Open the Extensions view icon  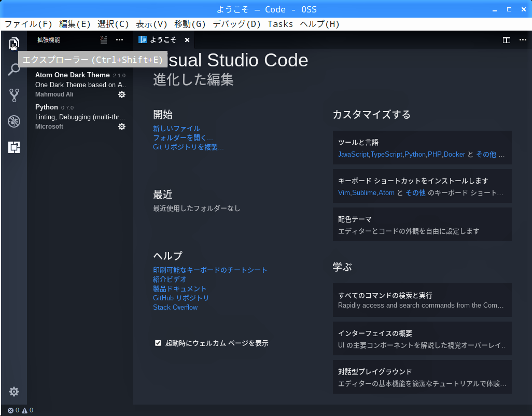pyautogui.click(x=14, y=147)
